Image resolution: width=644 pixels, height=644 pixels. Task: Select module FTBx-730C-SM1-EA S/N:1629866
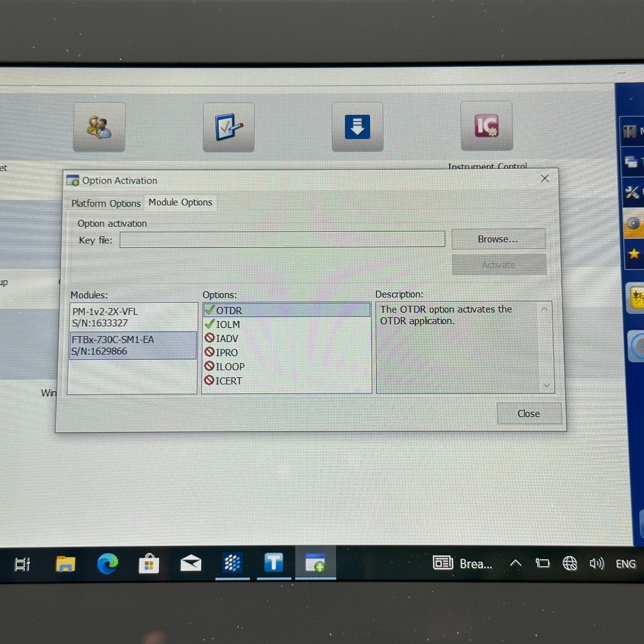(132, 345)
